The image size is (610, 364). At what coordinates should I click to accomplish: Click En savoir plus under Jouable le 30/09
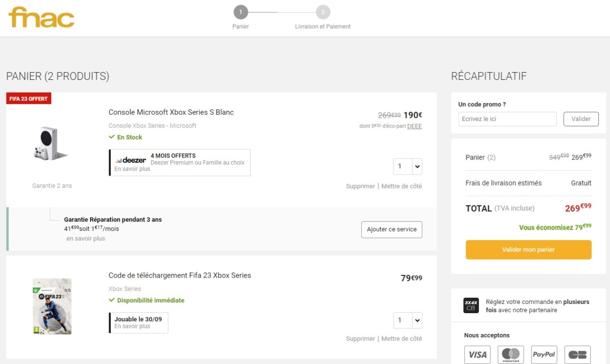(x=132, y=326)
